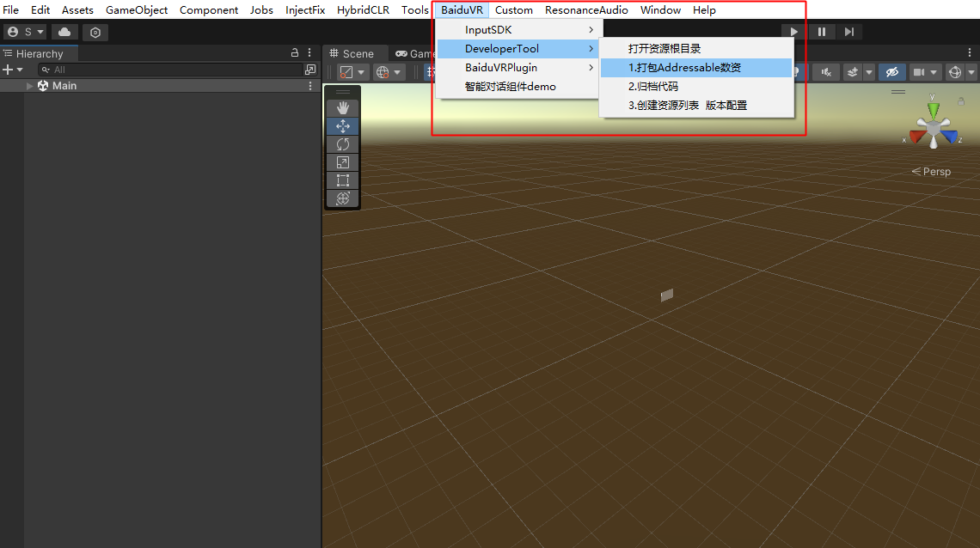Expand the Main scene in Hierarchy
Viewport: 980px width, 548px height.
coord(30,86)
